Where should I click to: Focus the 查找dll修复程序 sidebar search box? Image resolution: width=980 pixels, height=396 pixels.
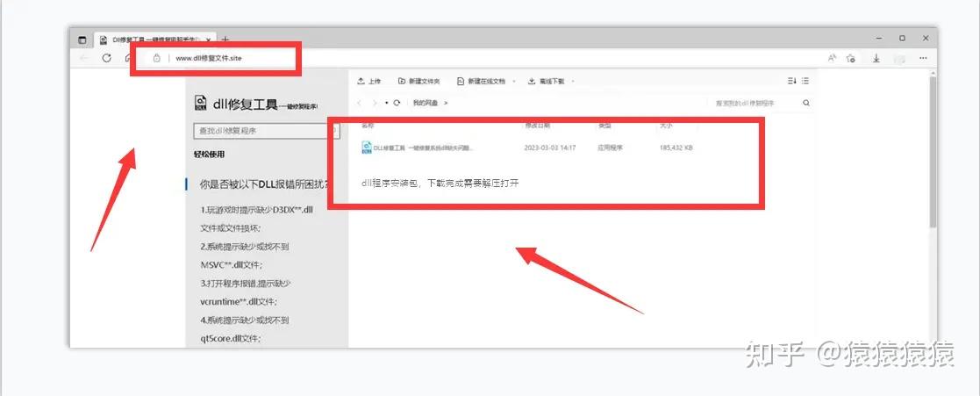point(267,131)
